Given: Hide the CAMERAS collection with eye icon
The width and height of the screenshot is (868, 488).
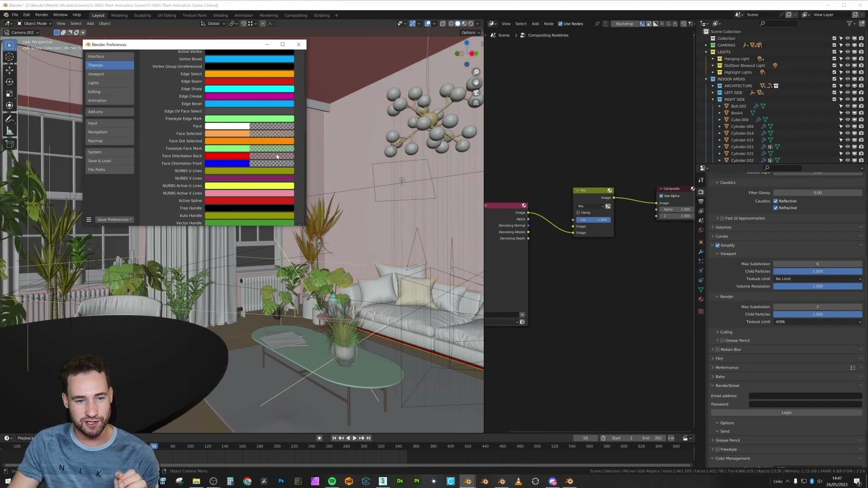Looking at the screenshot, I should (x=848, y=45).
